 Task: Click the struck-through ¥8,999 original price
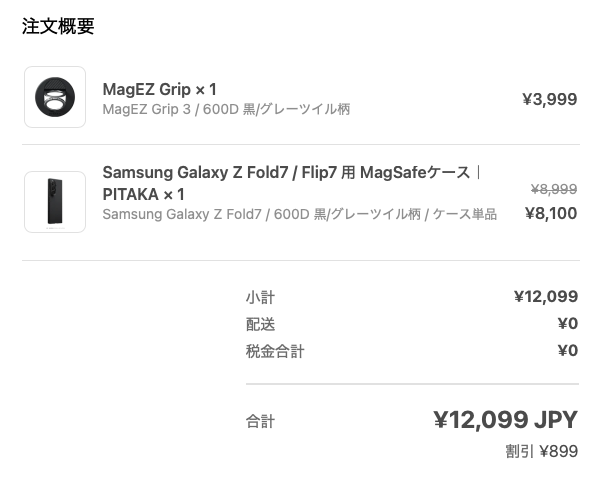click(554, 189)
